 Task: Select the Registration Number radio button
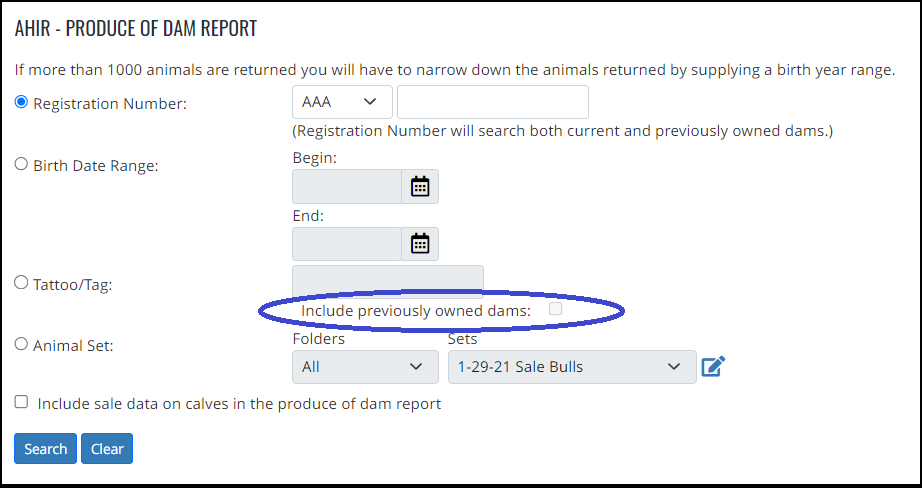tap(21, 102)
